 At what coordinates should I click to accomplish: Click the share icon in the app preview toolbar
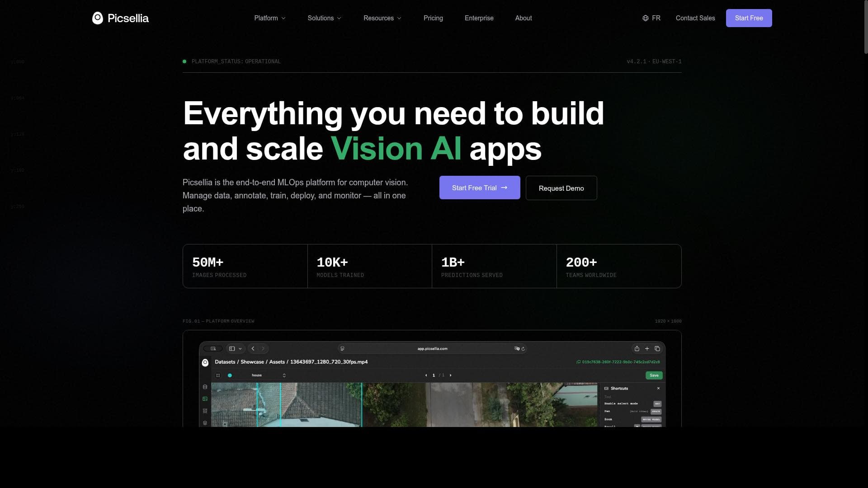637,348
